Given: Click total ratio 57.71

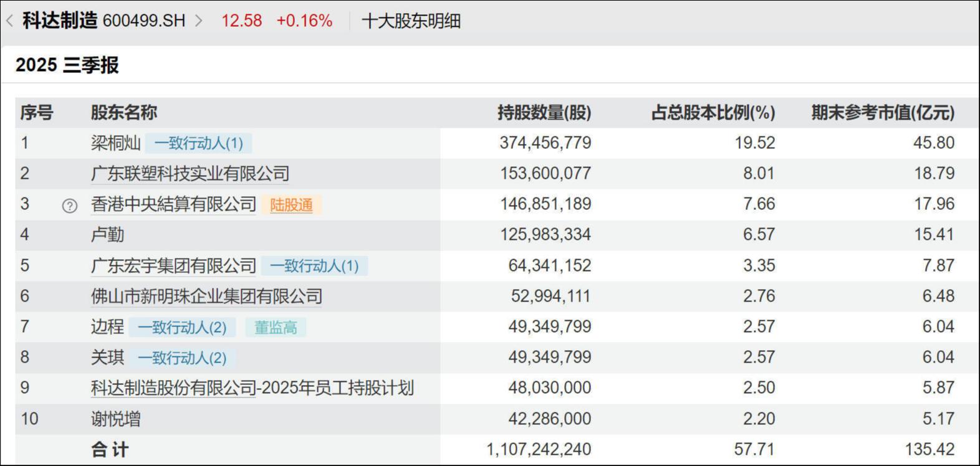Looking at the screenshot, I should tap(755, 449).
